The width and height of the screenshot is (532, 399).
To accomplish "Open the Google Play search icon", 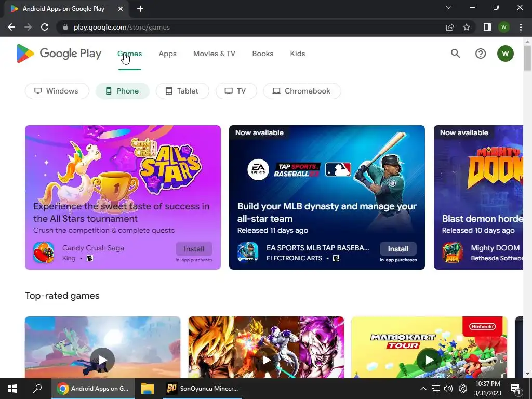I will point(455,54).
